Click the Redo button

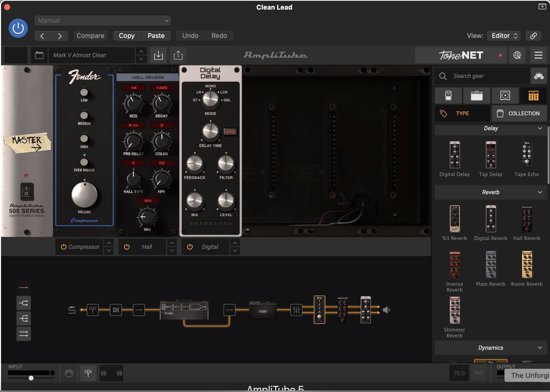point(219,36)
